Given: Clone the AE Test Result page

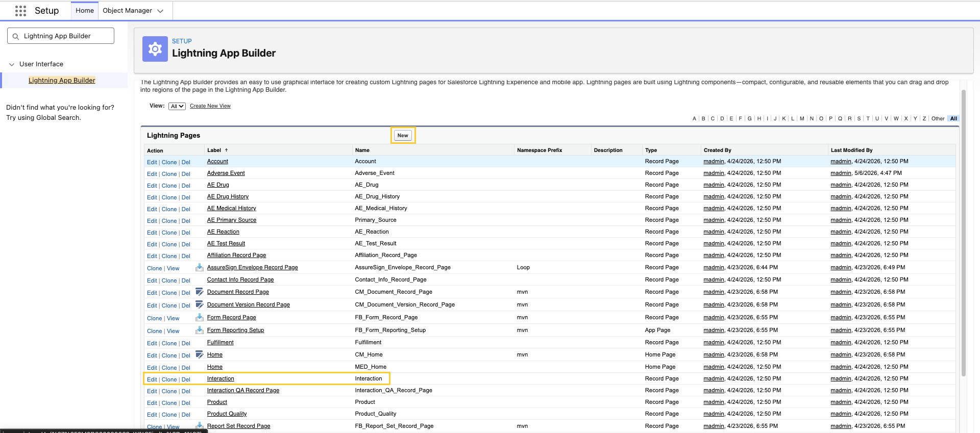Looking at the screenshot, I should tap(169, 244).
